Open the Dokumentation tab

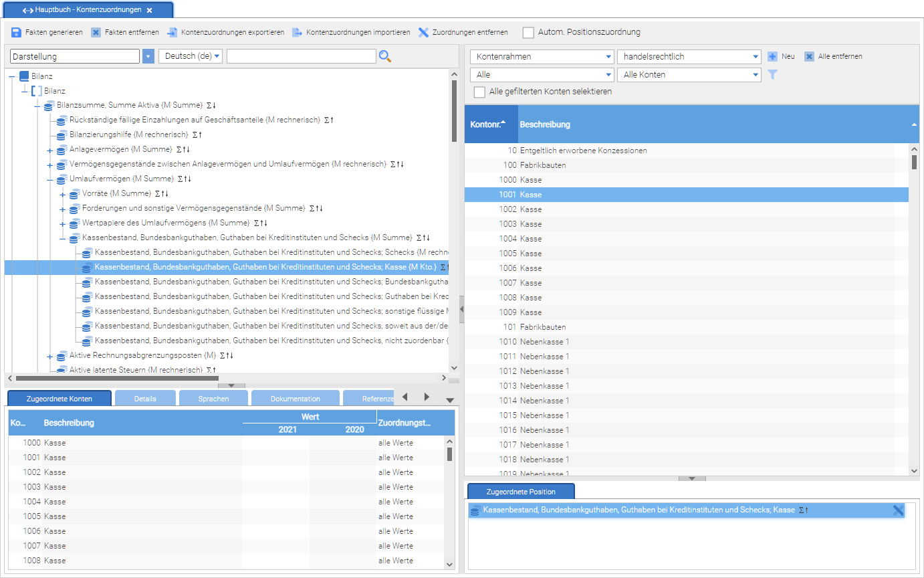click(x=295, y=399)
